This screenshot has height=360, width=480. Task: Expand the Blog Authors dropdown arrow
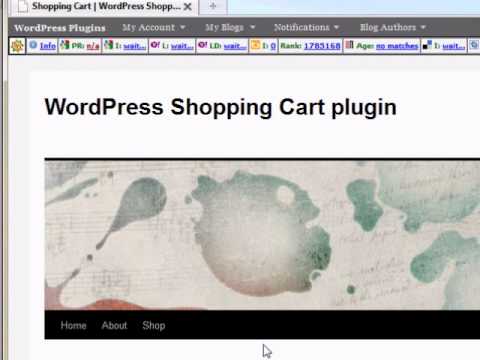(x=423, y=27)
